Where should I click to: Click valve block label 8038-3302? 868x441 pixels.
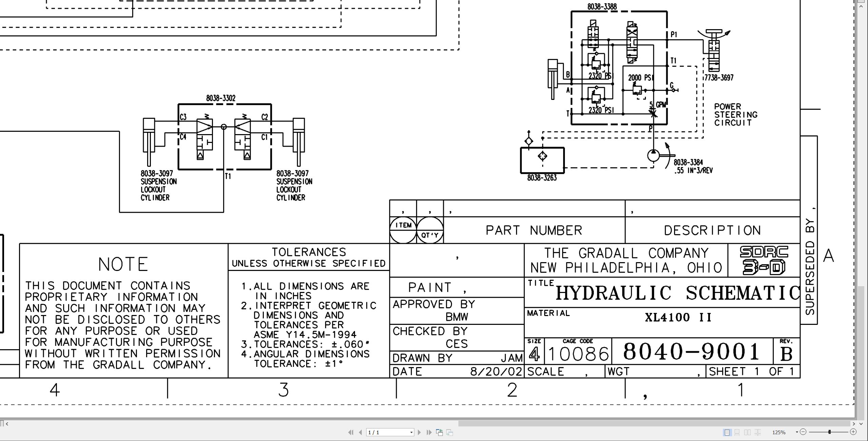(x=221, y=98)
